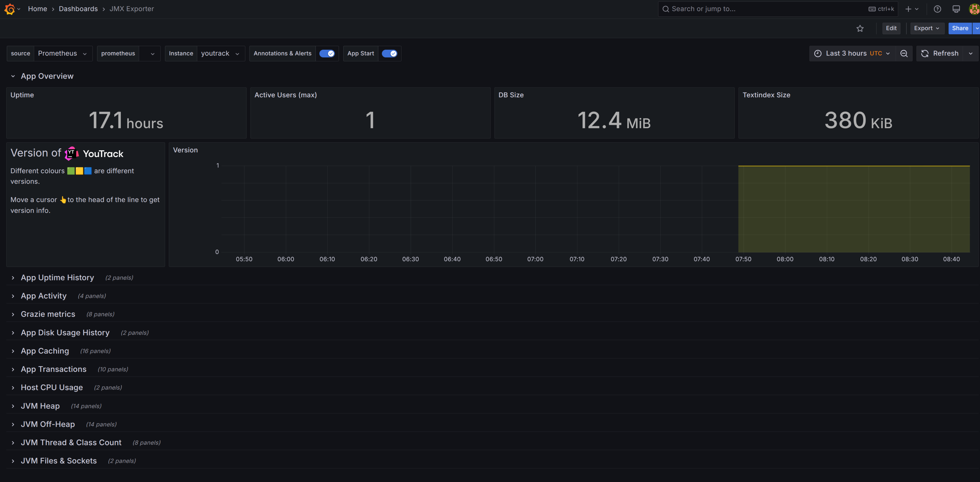980x482 pixels.
Task: Expand the App Uptime History row
Action: tap(13, 278)
